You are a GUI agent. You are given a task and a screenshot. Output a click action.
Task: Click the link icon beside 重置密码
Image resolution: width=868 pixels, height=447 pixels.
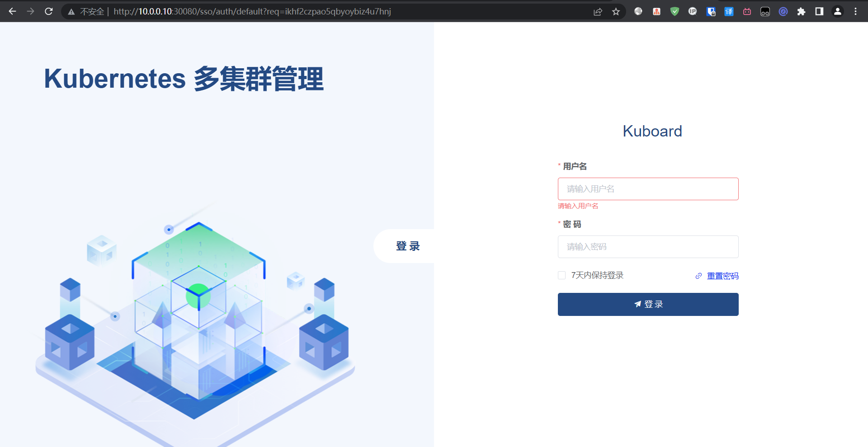[698, 276]
